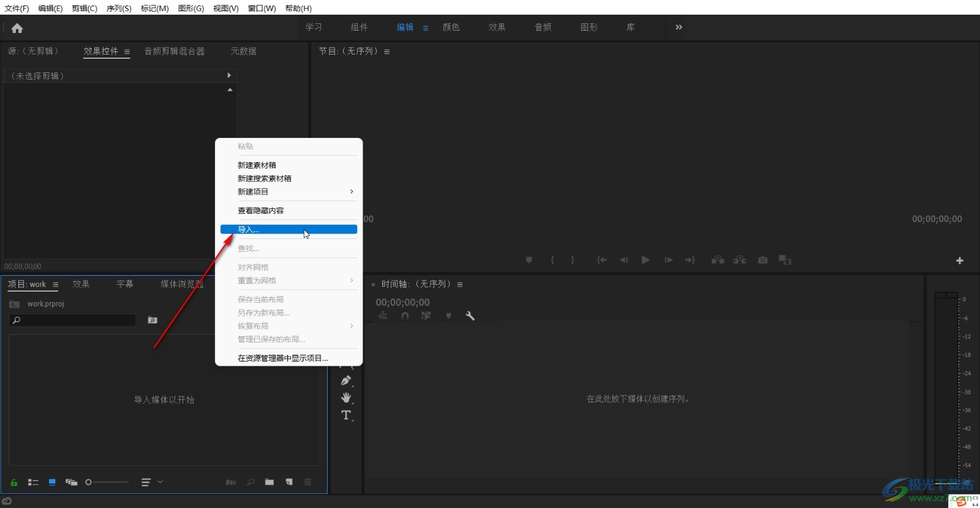Add marker in timeline panel
The height and width of the screenshot is (508, 980).
pos(448,316)
